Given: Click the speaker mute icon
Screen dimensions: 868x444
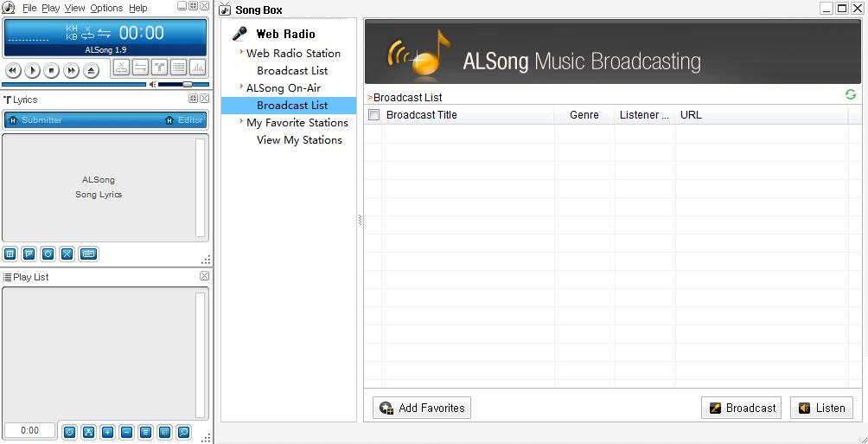Looking at the screenshot, I should pos(152,85).
